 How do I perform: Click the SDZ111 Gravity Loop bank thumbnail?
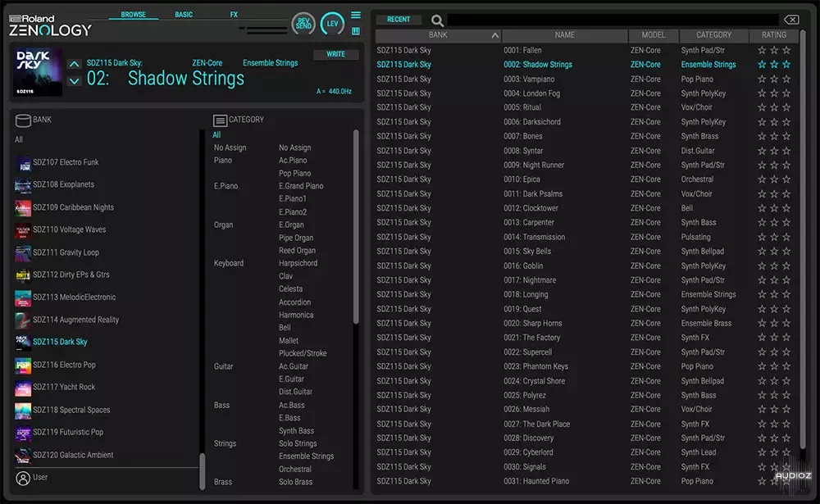pos(23,253)
